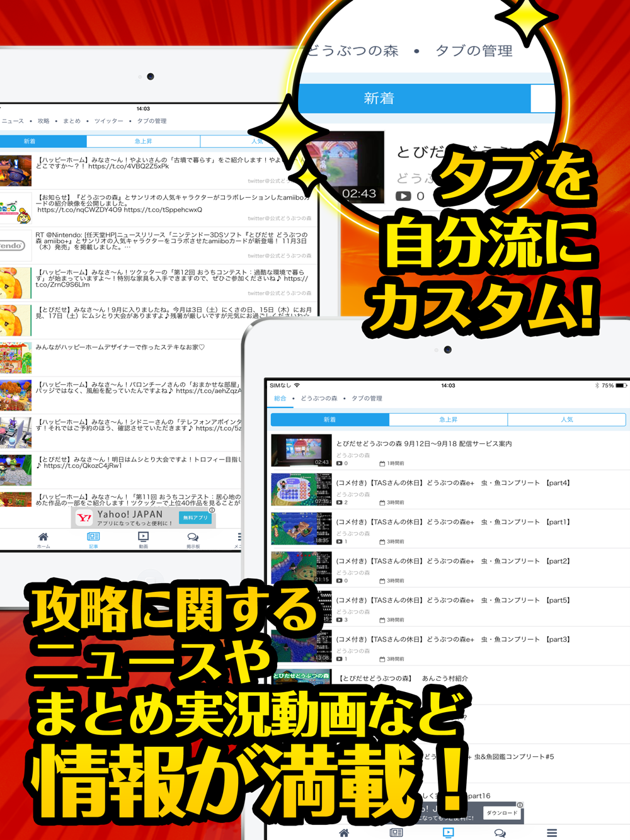Tap the 無料アプリ button in Yahoo ad
The width and height of the screenshot is (630, 840).
coord(195,518)
